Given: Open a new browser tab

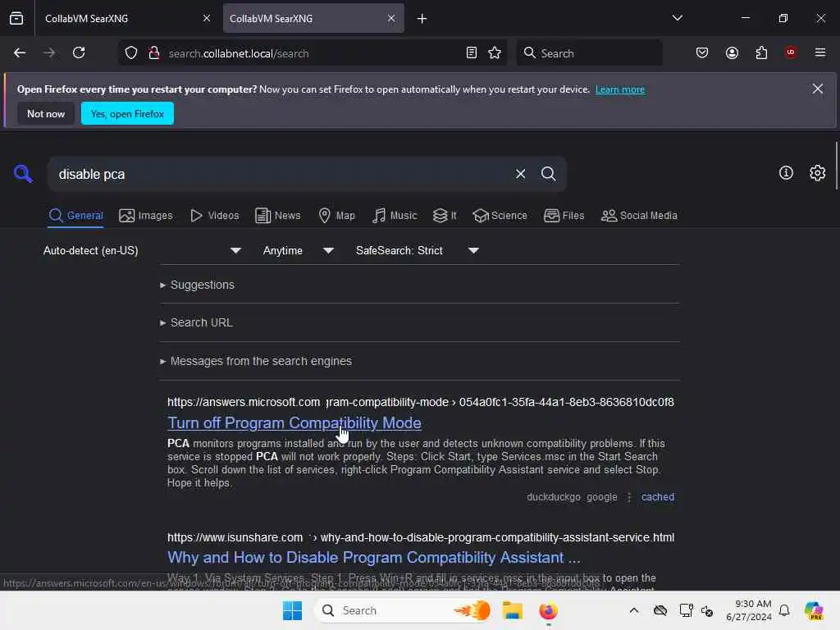Looking at the screenshot, I should point(422,19).
